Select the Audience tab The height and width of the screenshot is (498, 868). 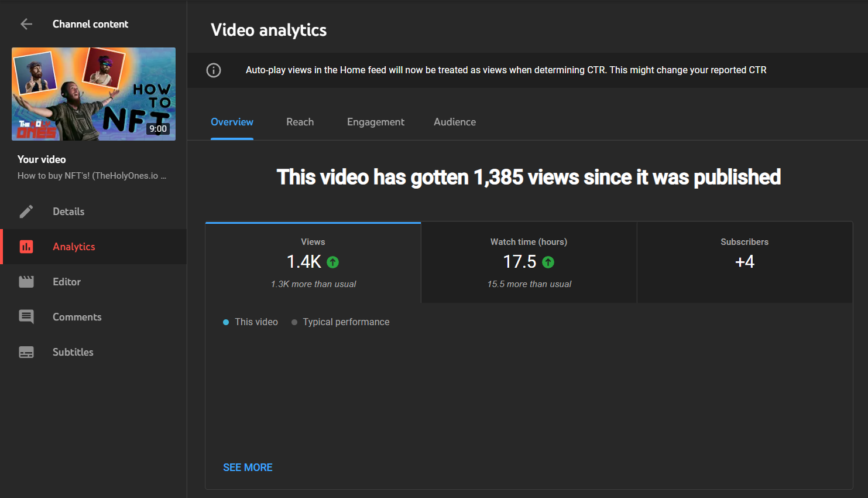point(455,122)
